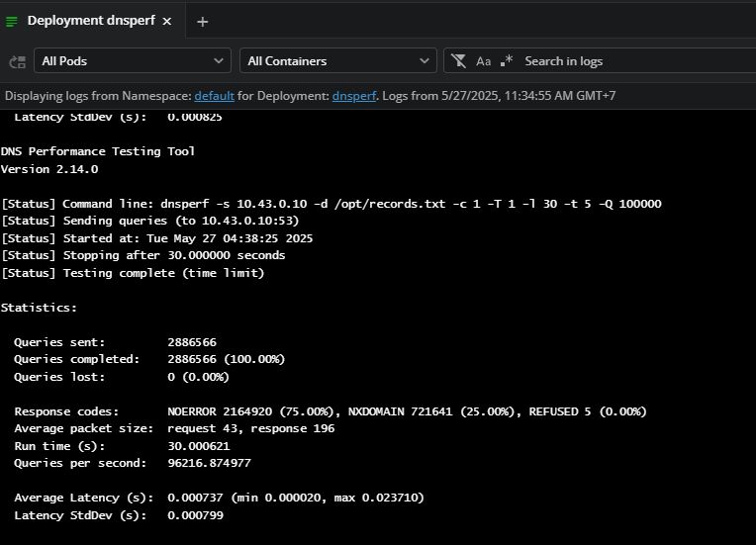
Task: Click the NXDOMAIN 721641 (25.00%) text
Action: click(431, 411)
